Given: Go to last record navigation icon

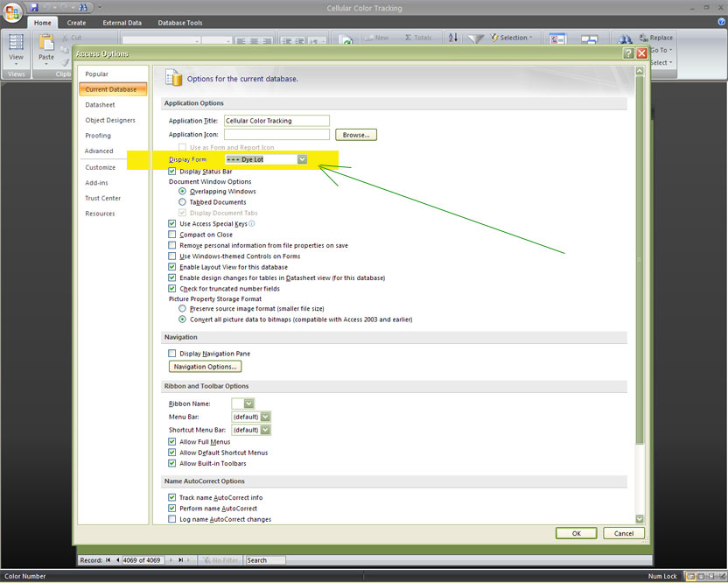Looking at the screenshot, I should click(180, 560).
